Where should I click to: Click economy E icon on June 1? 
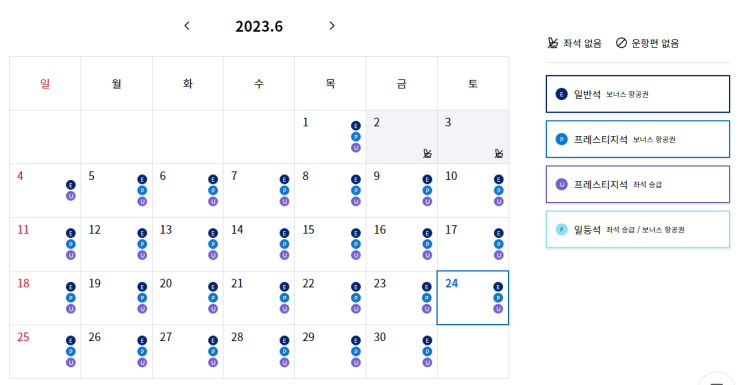[x=355, y=126]
